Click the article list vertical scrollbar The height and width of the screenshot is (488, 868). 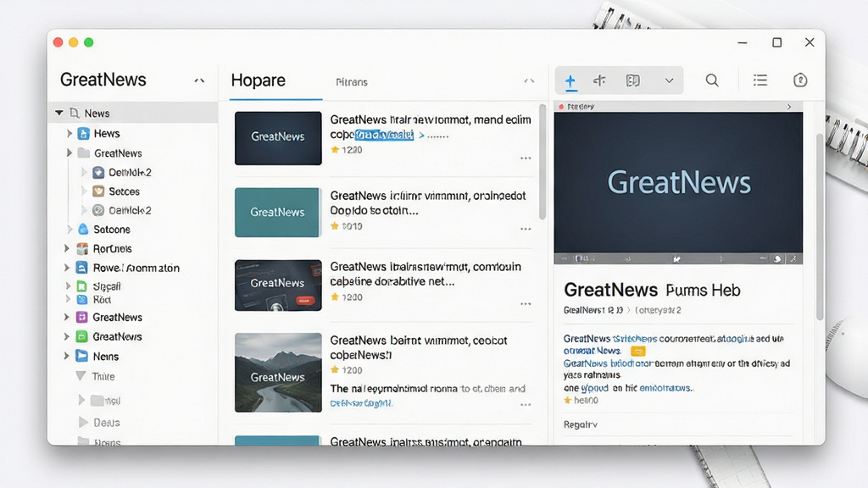coord(542,162)
